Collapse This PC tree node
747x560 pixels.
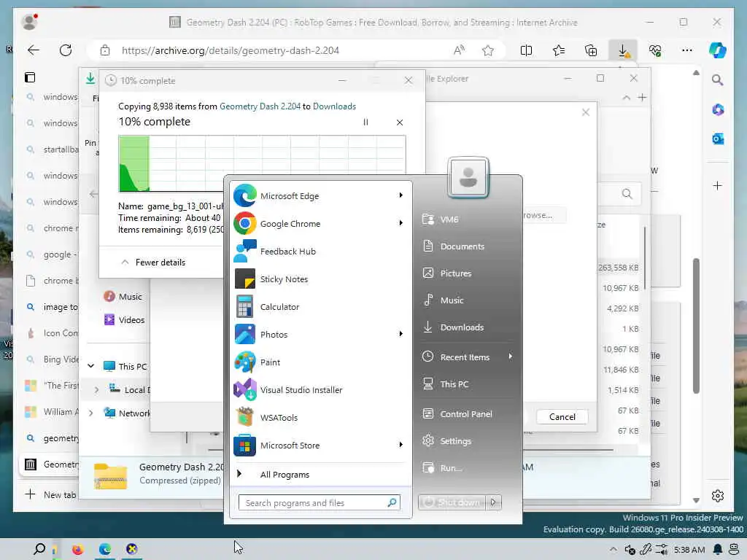coord(90,366)
